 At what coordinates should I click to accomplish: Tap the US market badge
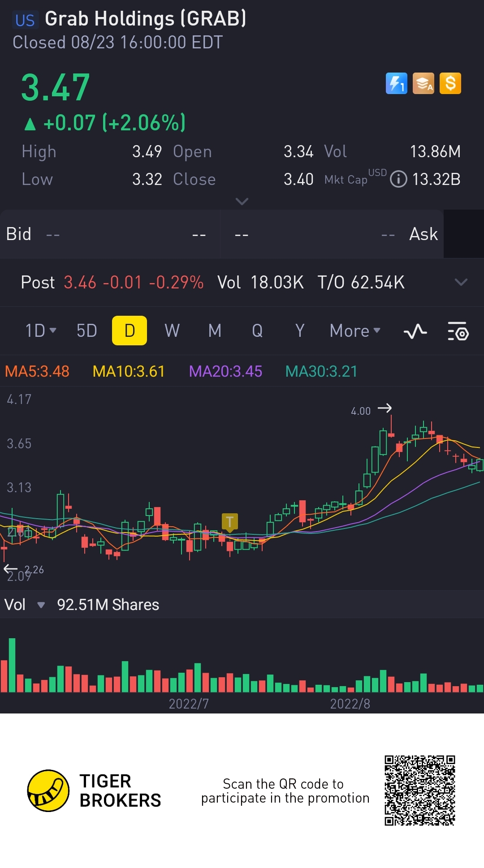coord(25,20)
